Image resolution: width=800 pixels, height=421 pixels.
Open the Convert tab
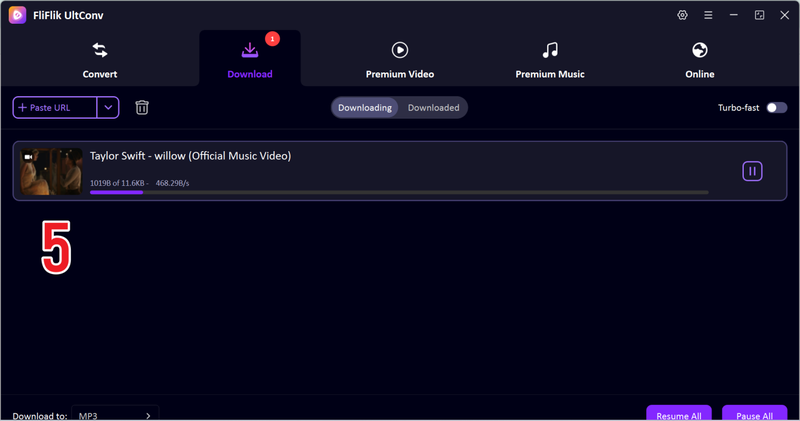100,59
